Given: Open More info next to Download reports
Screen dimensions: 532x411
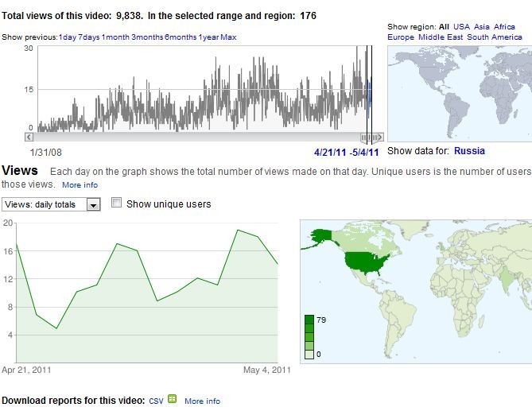Looking at the screenshot, I should (202, 401).
